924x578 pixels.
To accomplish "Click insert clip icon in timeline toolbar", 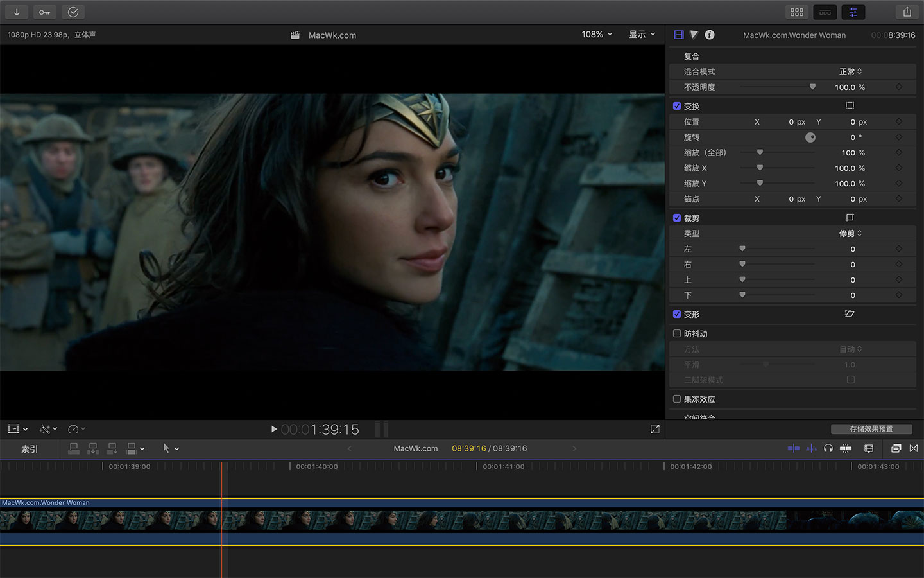I will tap(93, 448).
